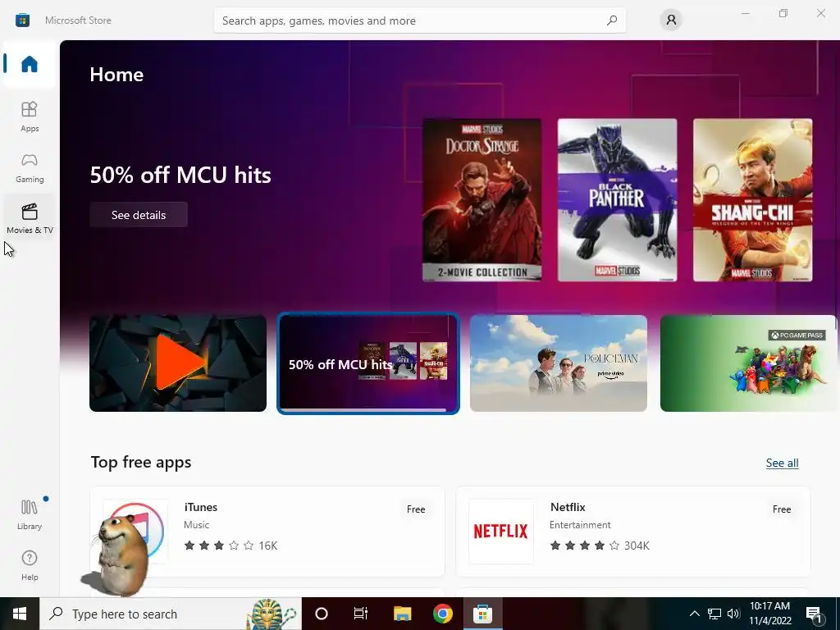Open the Black Panther movie poster
This screenshot has height=630, width=840.
[x=617, y=200]
